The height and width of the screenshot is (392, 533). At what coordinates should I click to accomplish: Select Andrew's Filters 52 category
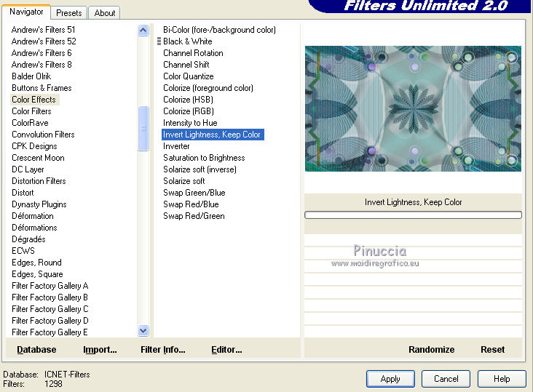tap(44, 41)
